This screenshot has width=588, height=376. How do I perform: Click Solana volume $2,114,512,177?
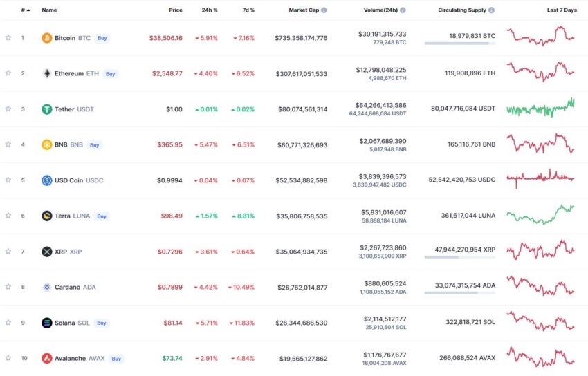(x=385, y=319)
